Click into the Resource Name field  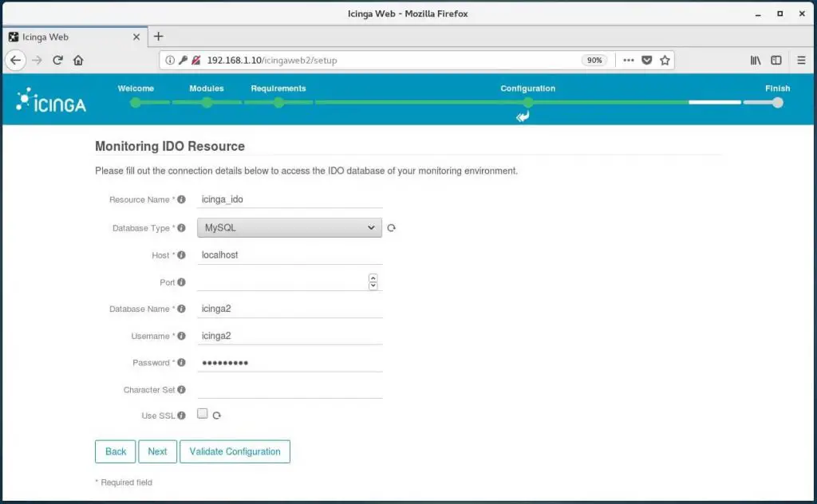click(x=290, y=199)
